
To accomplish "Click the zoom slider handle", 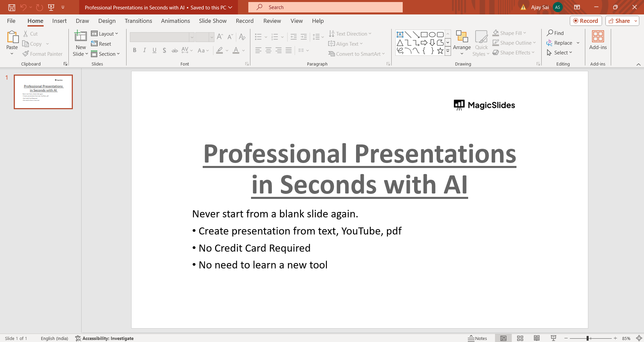I will pyautogui.click(x=588, y=338).
